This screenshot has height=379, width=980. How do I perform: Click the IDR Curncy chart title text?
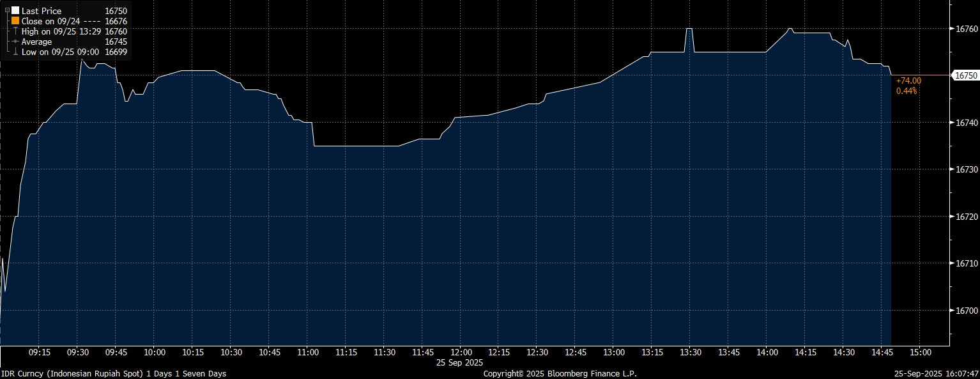[x=113, y=373]
